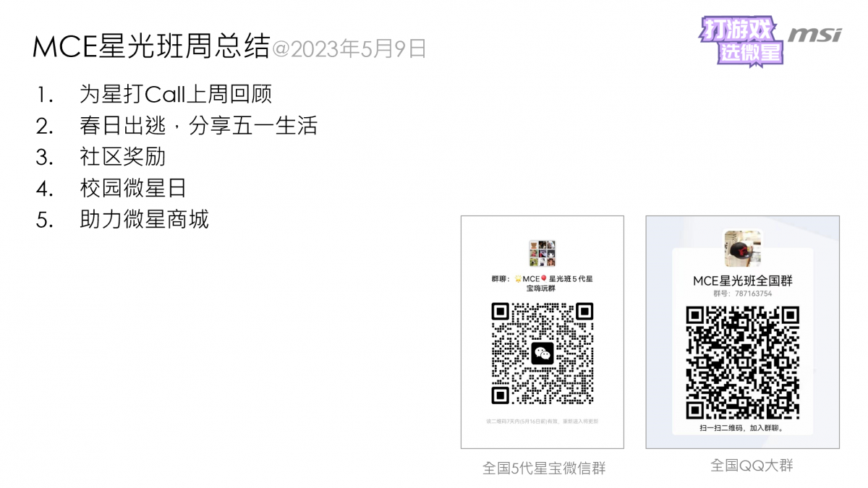Viewport: 868px width, 488px height.
Task: Click the date text @2023年5月9日
Action: coord(348,48)
